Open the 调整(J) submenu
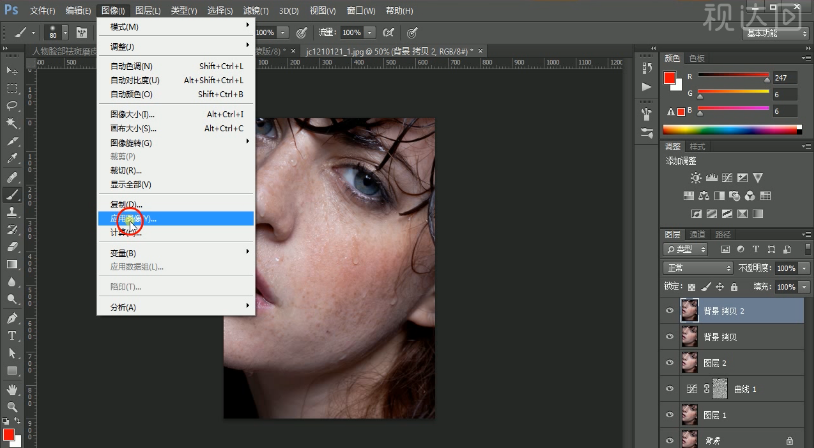814x448 pixels. tap(175, 46)
